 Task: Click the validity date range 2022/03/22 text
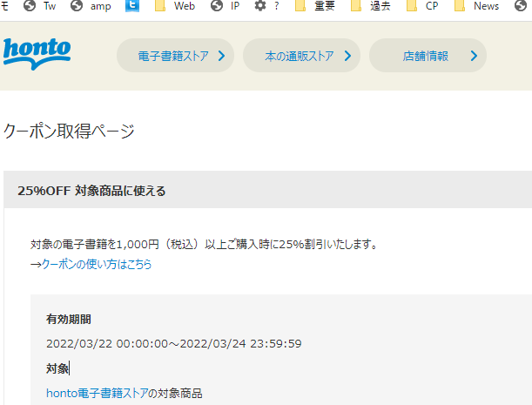(x=174, y=343)
